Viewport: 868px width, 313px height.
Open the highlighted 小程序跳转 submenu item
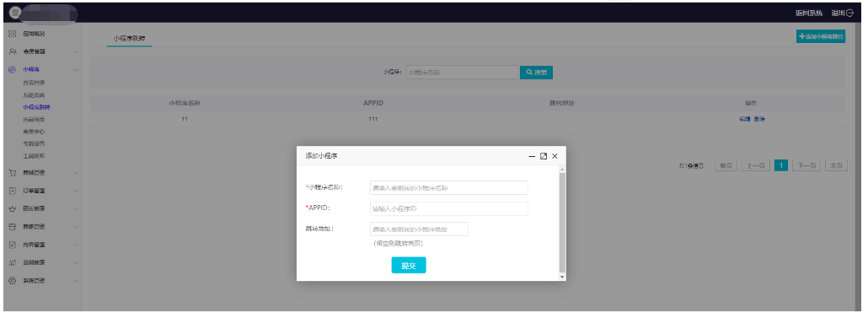[36, 107]
